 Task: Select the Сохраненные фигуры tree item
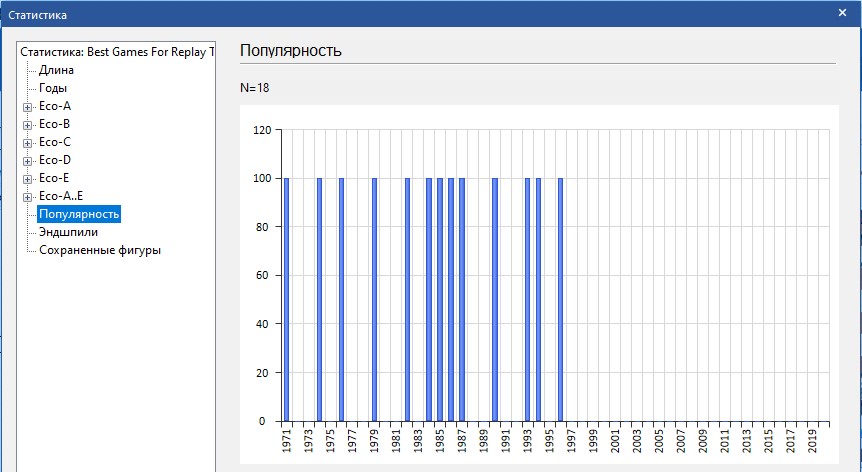100,251
